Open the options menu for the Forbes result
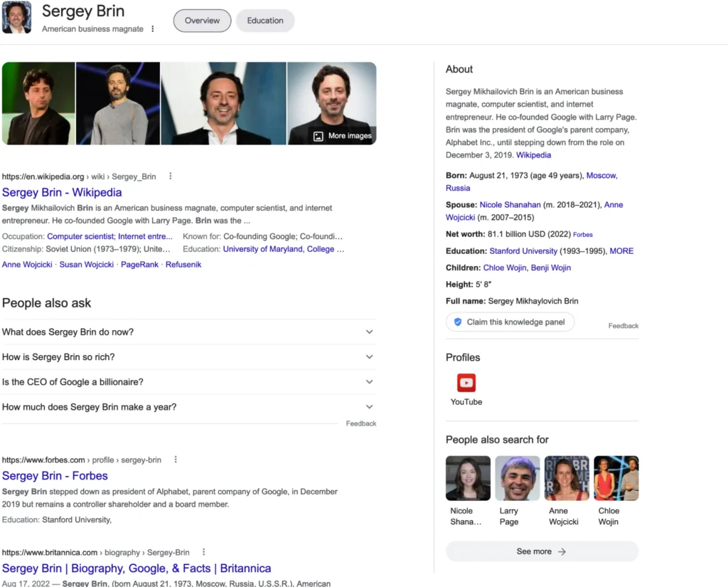 click(x=176, y=459)
